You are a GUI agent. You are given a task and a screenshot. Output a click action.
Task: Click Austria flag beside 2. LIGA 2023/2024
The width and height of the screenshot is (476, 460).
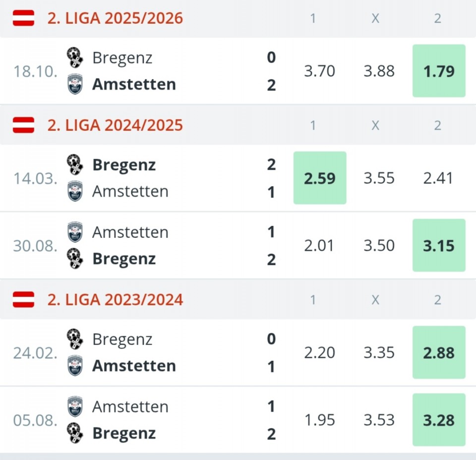pos(23,300)
